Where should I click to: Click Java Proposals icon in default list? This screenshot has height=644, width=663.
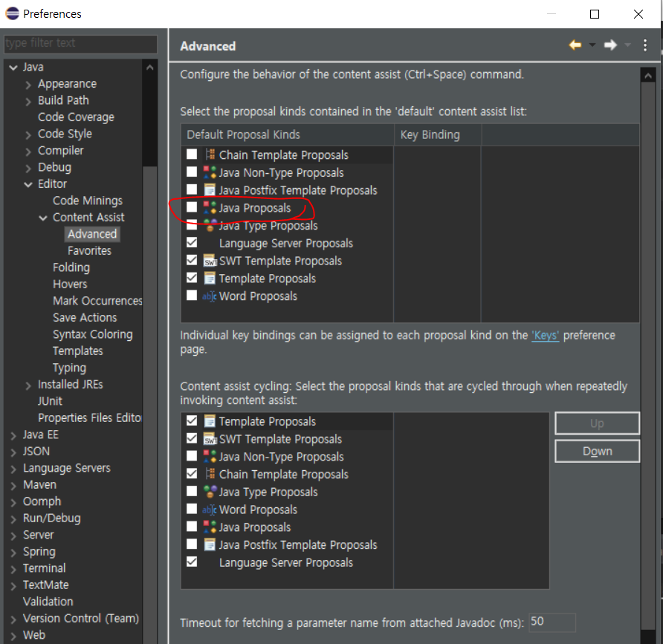(x=210, y=208)
